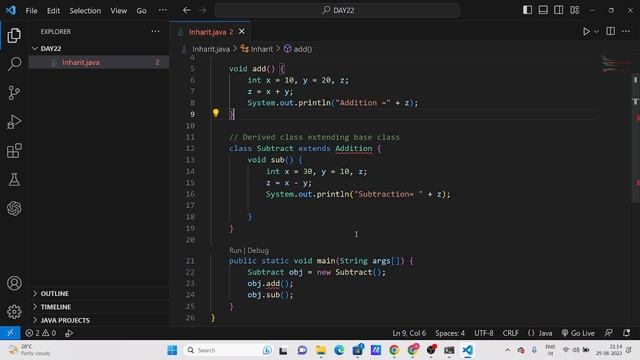
Task: Go forward with the navigation arrow
Action: coord(202,10)
